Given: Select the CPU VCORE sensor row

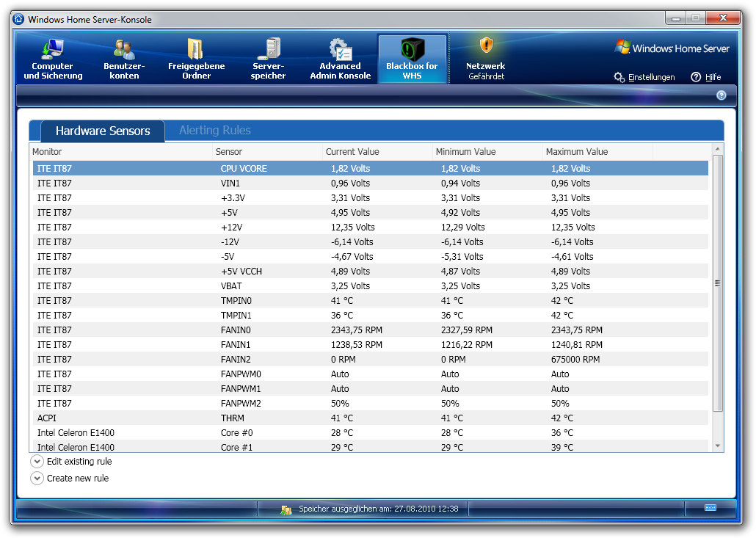Looking at the screenshot, I should pos(370,168).
